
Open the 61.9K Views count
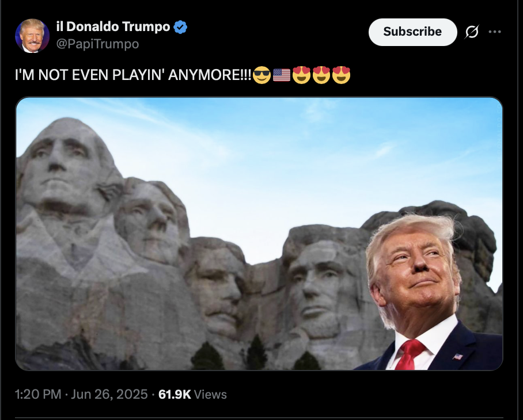[x=192, y=394]
